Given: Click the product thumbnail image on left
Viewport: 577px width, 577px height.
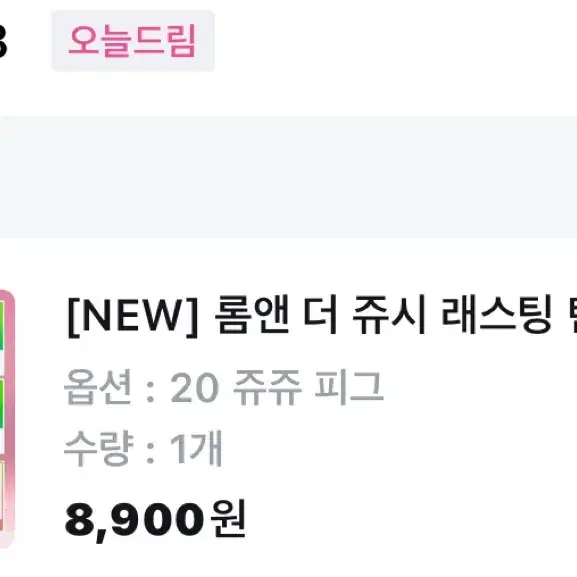Looking at the screenshot, I should 7,418.
